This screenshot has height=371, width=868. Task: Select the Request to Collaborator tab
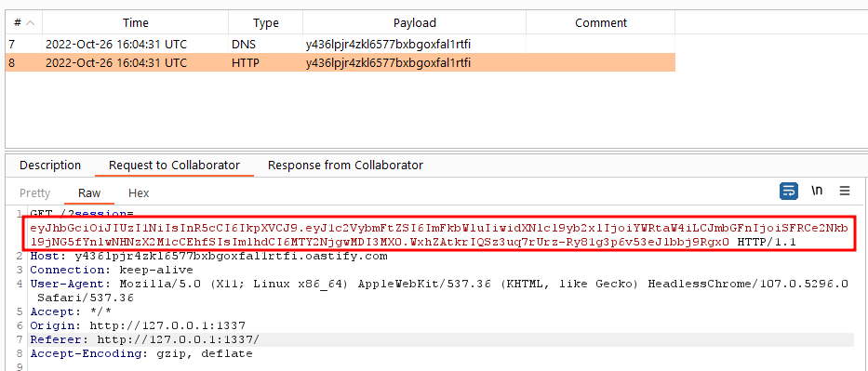[174, 166]
